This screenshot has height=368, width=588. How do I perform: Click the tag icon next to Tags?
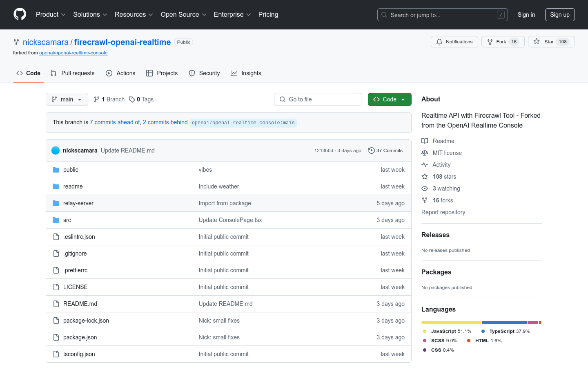tap(132, 99)
